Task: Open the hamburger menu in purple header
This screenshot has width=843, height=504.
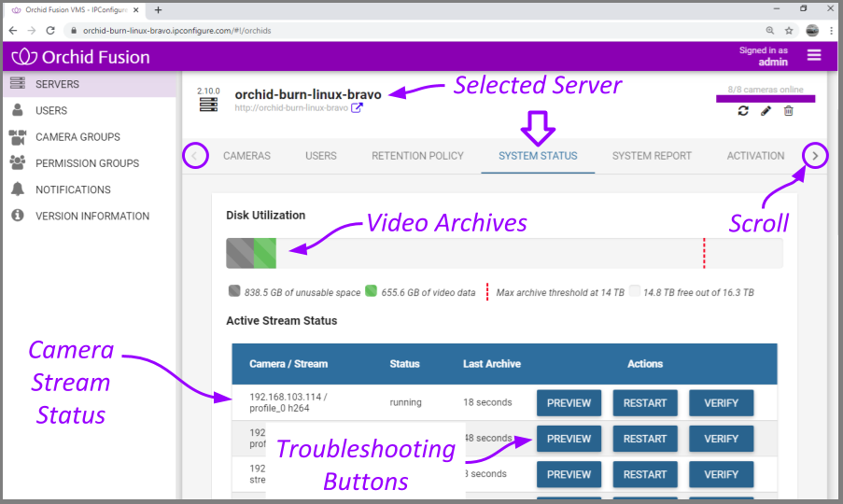Action: point(813,55)
